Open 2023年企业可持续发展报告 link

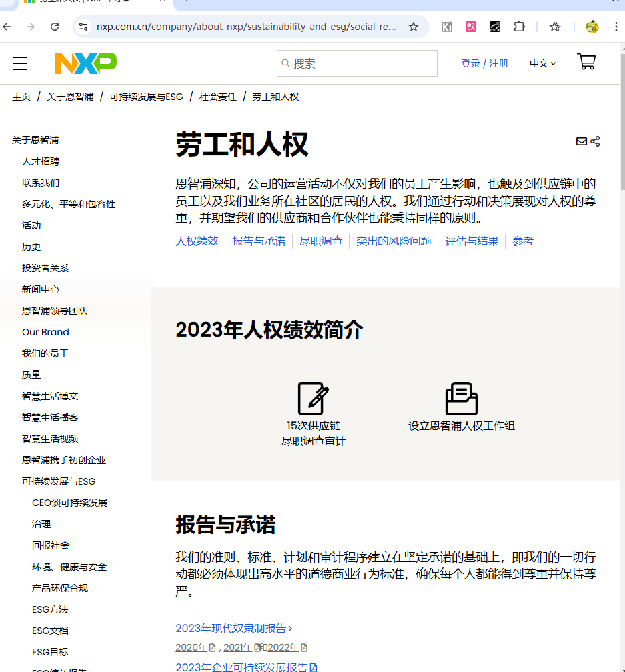[247, 667]
